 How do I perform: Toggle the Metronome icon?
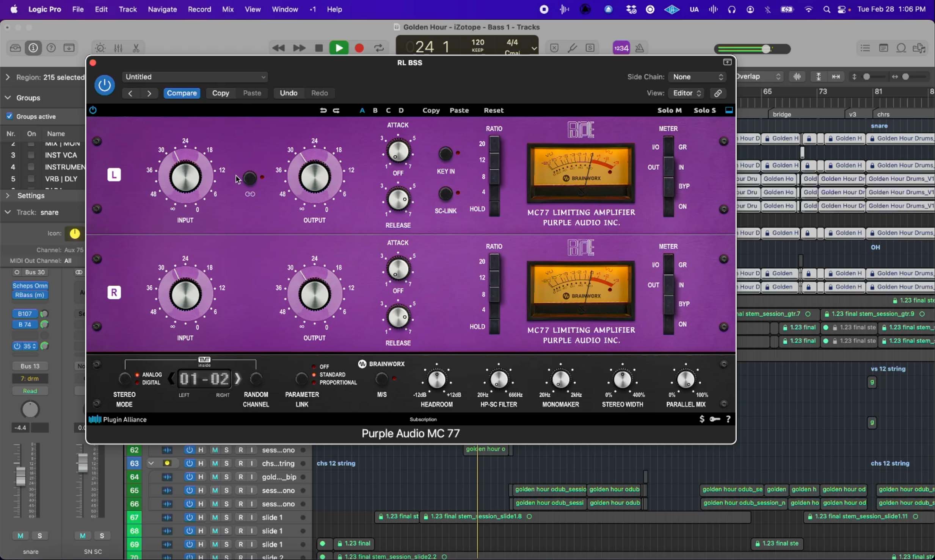(640, 48)
